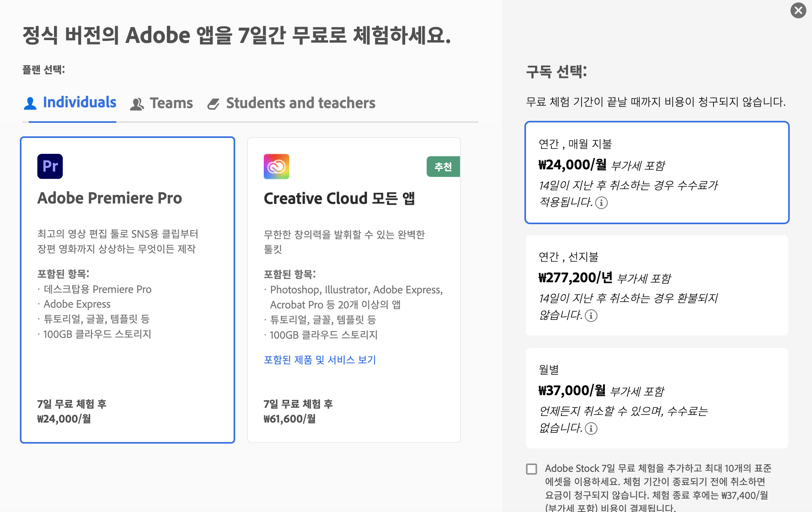Click the 구독 선택: heading
The height and width of the screenshot is (512, 812).
[x=556, y=72]
